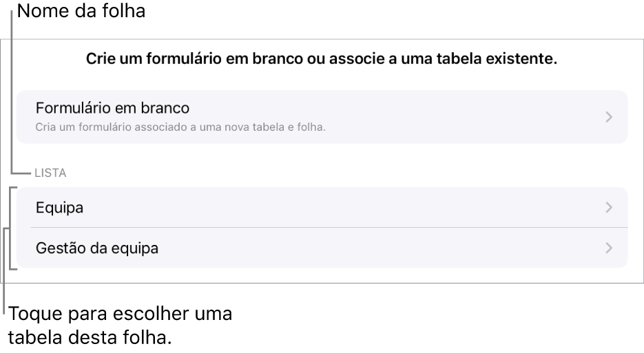The width and height of the screenshot is (644, 353).
Task: Click the heading 'Crie um formulário em branco'
Action: [x=321, y=60]
